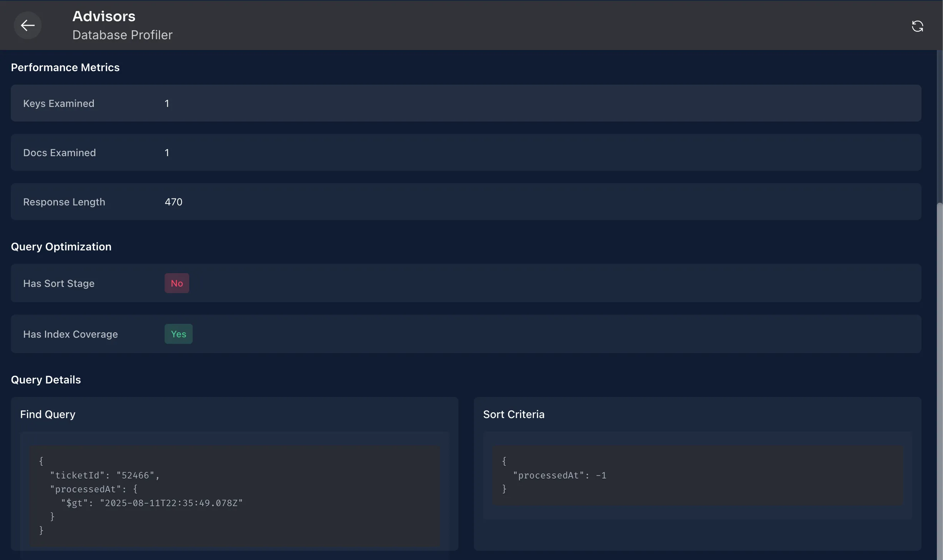The image size is (943, 560).
Task: Select the Advisors page title
Action: click(104, 16)
